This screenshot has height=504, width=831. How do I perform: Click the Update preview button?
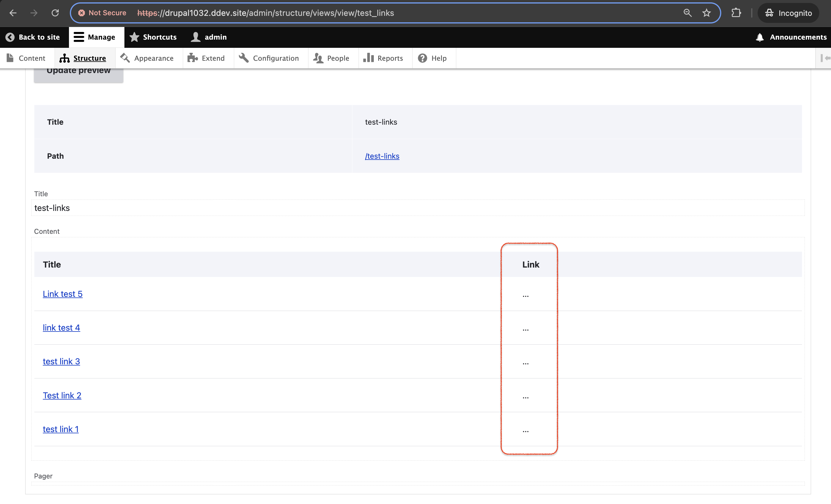tap(78, 72)
